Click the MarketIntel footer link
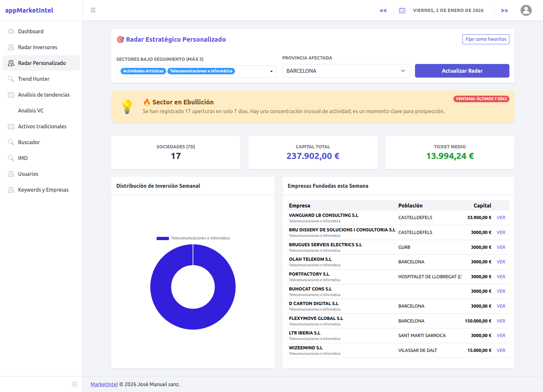 [104, 384]
